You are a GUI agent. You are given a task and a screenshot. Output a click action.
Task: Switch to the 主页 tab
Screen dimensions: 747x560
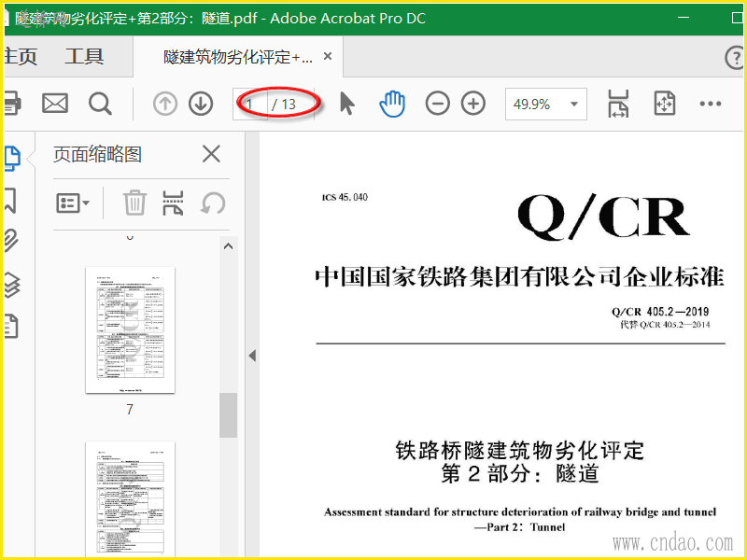[x=21, y=56]
